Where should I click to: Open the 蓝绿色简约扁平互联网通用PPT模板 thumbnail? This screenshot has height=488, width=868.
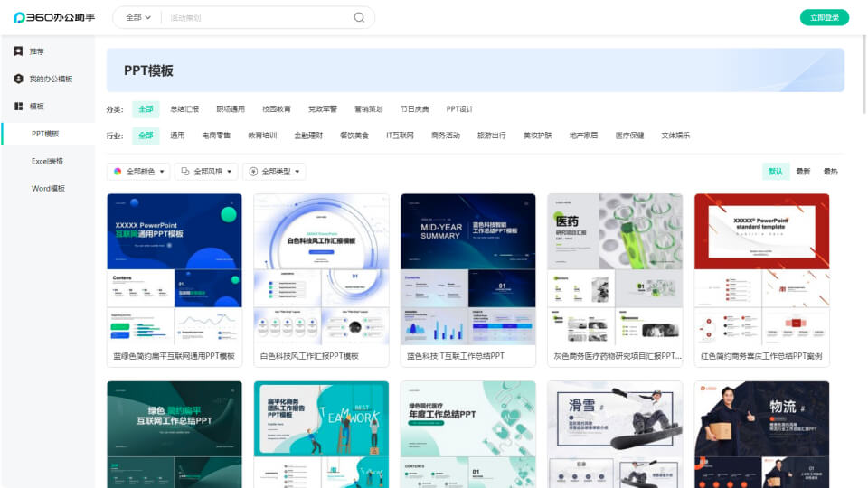click(175, 269)
